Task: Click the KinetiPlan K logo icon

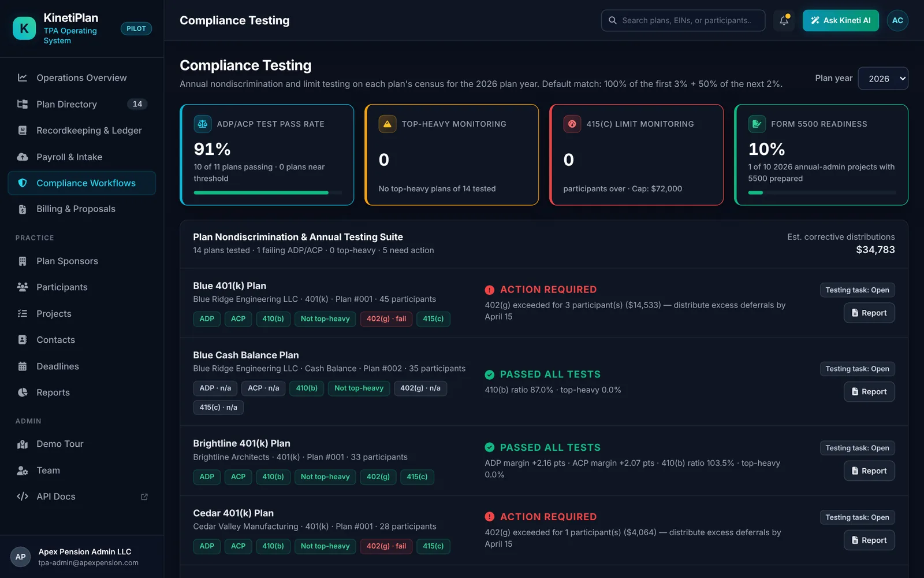Action: [24, 28]
